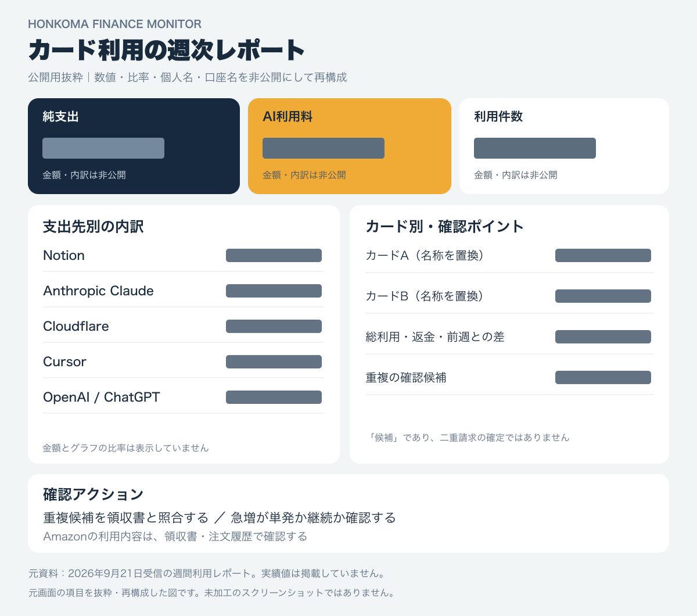Click the カード別・確認ポイント section heading
Image resolution: width=697 pixels, height=616 pixels.
point(445,227)
